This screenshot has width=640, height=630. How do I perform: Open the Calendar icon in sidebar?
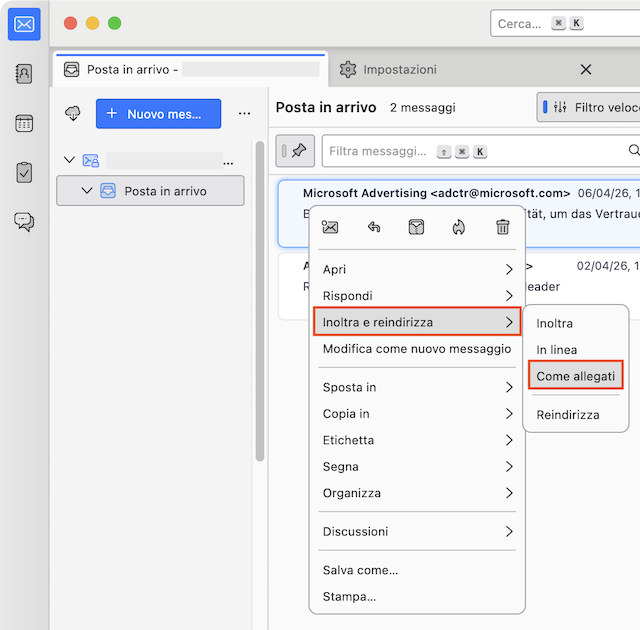pyautogui.click(x=24, y=123)
